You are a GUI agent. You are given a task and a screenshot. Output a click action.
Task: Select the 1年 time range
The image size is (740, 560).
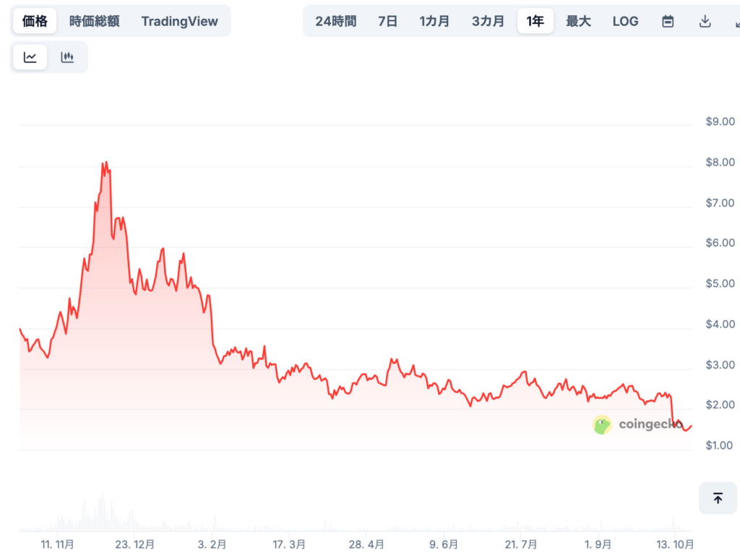[x=535, y=21]
